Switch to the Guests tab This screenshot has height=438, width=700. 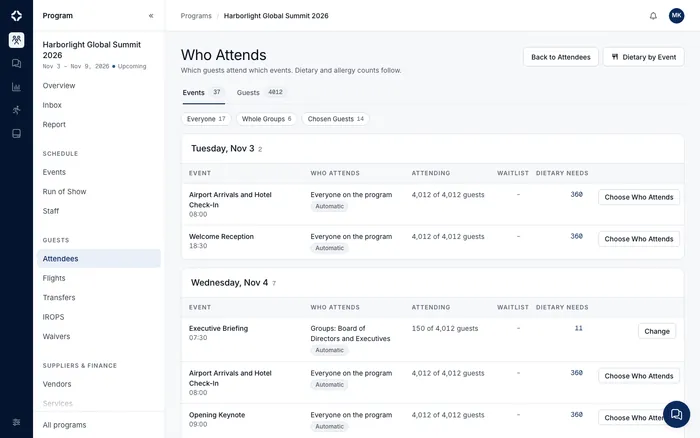[x=260, y=92]
